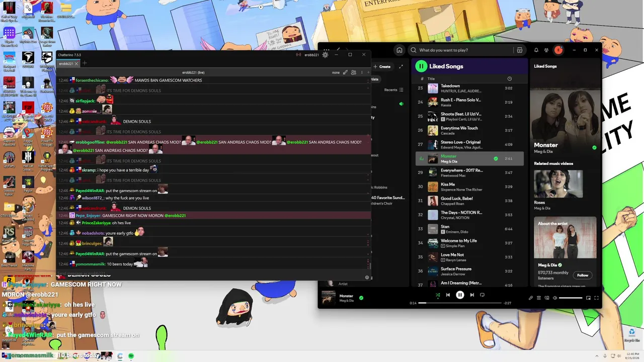This screenshot has width=644, height=362.
Task: Add a new tab in Chatterino
Action: [85, 63]
